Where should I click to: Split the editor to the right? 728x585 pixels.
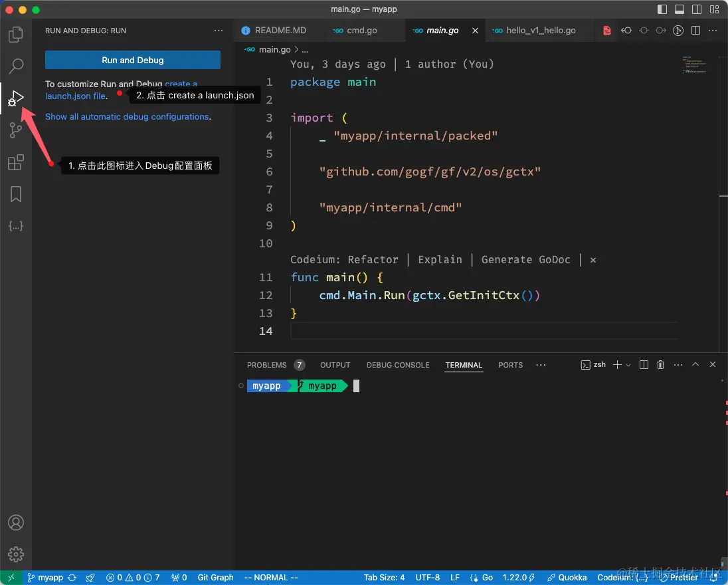click(x=695, y=31)
